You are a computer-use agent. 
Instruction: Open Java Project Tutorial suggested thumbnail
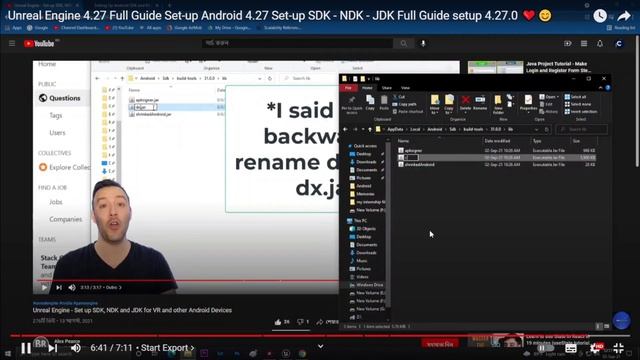496,67
